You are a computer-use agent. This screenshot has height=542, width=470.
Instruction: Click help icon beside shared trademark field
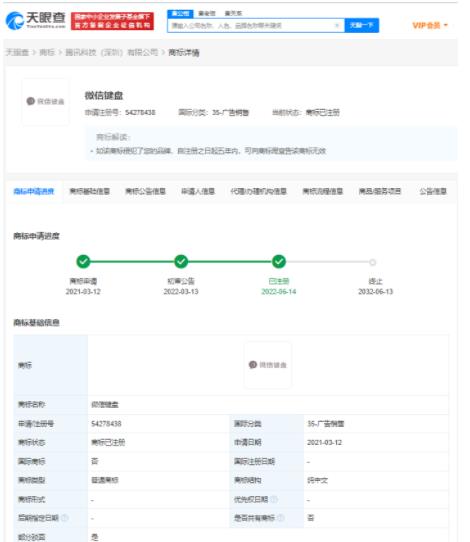coord(281,518)
